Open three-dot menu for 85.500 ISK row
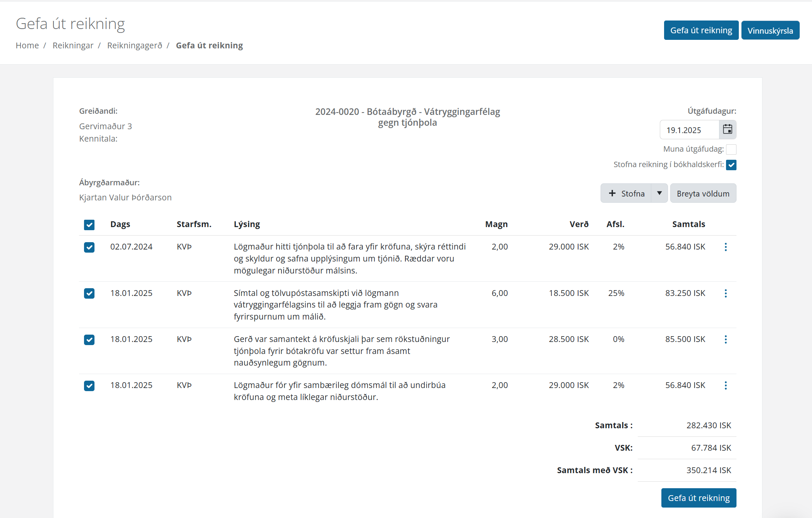812x518 pixels. pyautogui.click(x=726, y=339)
